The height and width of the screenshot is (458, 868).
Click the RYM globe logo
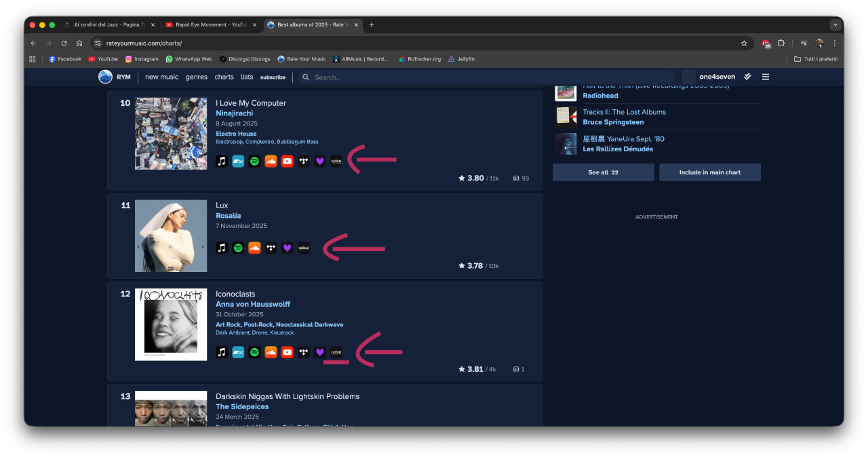(105, 77)
